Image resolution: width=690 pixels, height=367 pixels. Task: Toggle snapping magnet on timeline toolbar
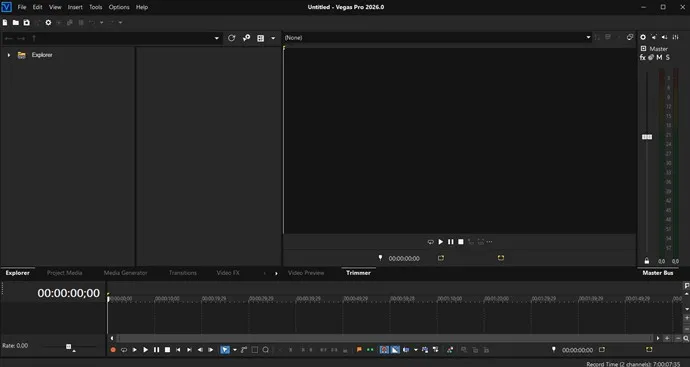tap(384, 350)
